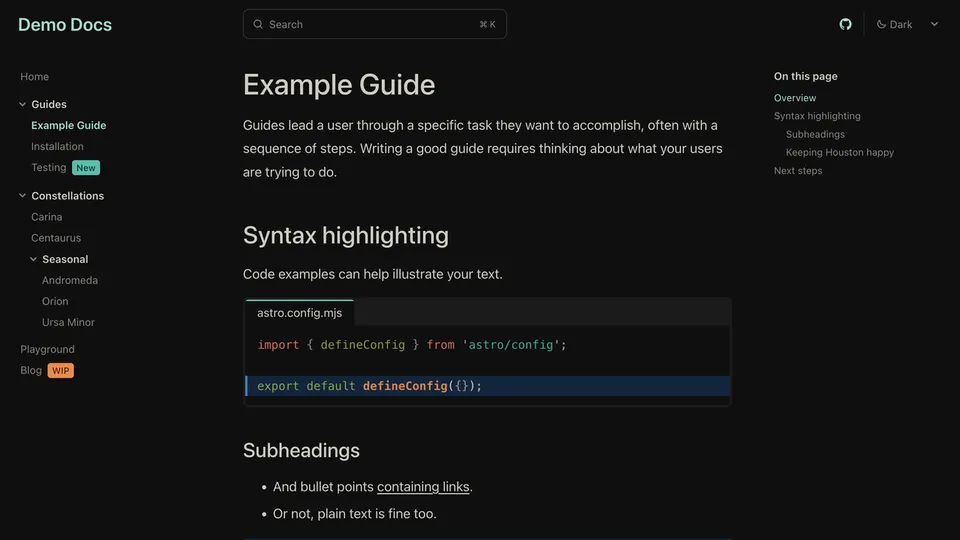Open the GitHub repository icon
The image size is (960, 540).
tap(846, 24)
